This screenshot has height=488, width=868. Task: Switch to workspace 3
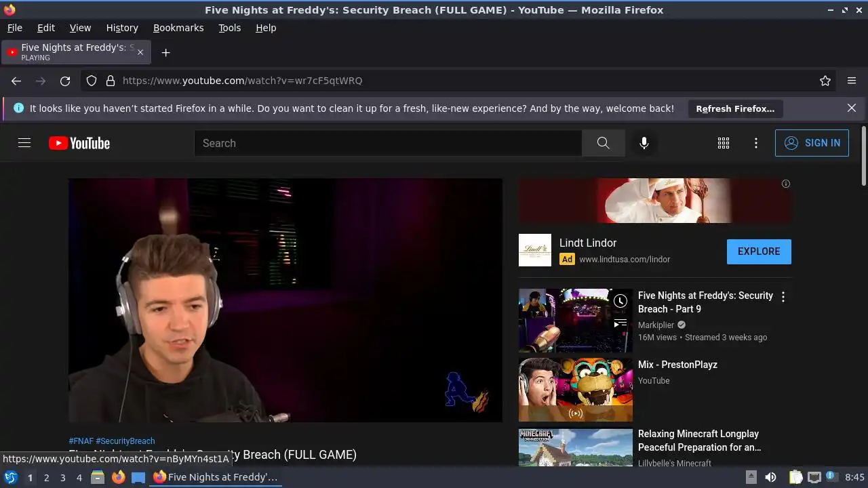click(x=62, y=478)
